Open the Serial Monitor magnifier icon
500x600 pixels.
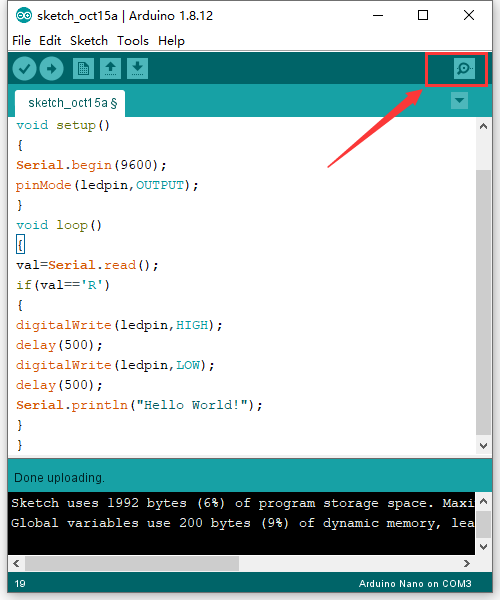pos(464,68)
